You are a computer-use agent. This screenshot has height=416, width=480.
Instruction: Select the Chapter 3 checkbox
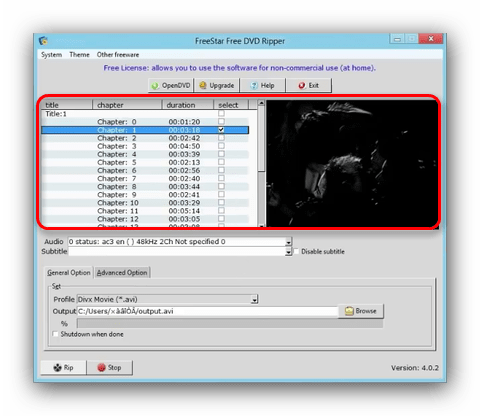click(221, 146)
